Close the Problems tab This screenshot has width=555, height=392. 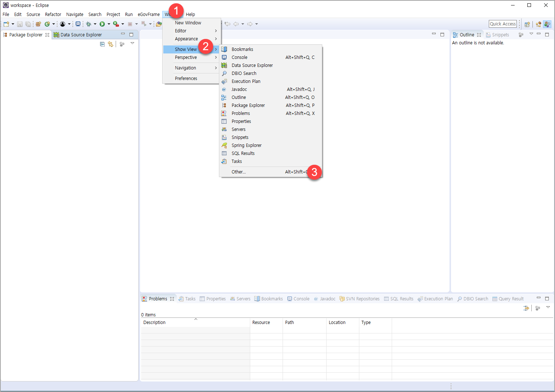click(172, 299)
